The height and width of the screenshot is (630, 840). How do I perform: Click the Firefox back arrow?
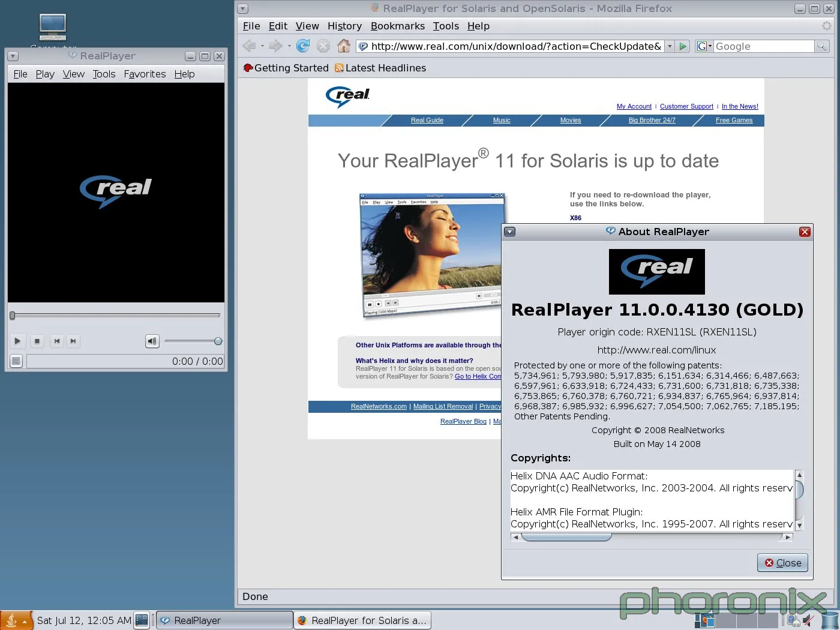click(x=250, y=46)
